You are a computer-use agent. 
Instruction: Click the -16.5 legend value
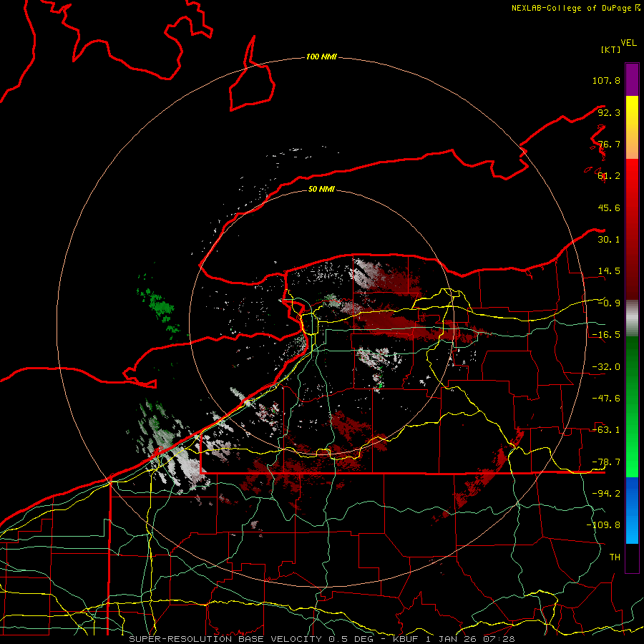point(606,335)
